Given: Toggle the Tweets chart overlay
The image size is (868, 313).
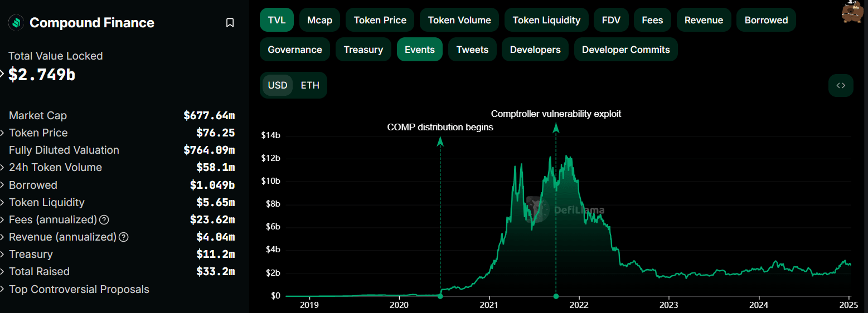Looking at the screenshot, I should click(472, 50).
